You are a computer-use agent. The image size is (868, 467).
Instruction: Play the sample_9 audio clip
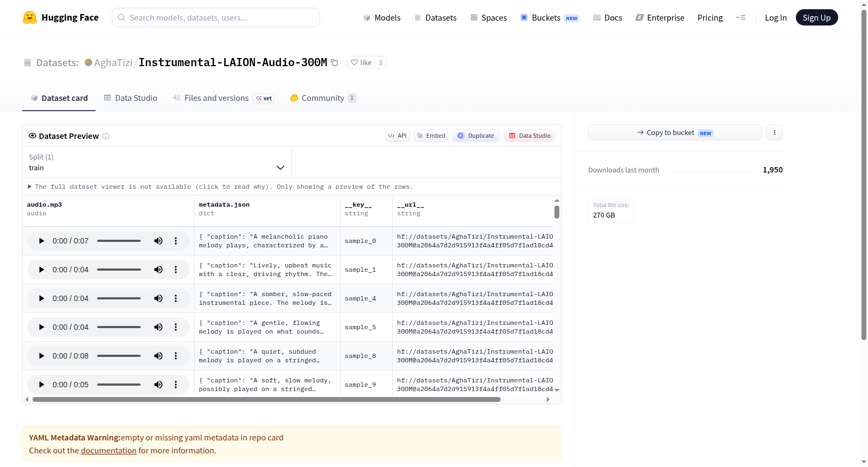point(41,385)
